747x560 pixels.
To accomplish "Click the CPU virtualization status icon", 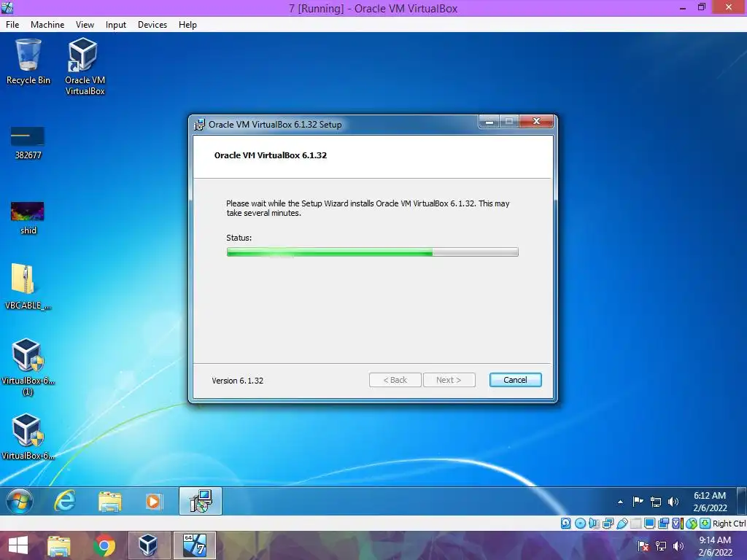I will (678, 524).
